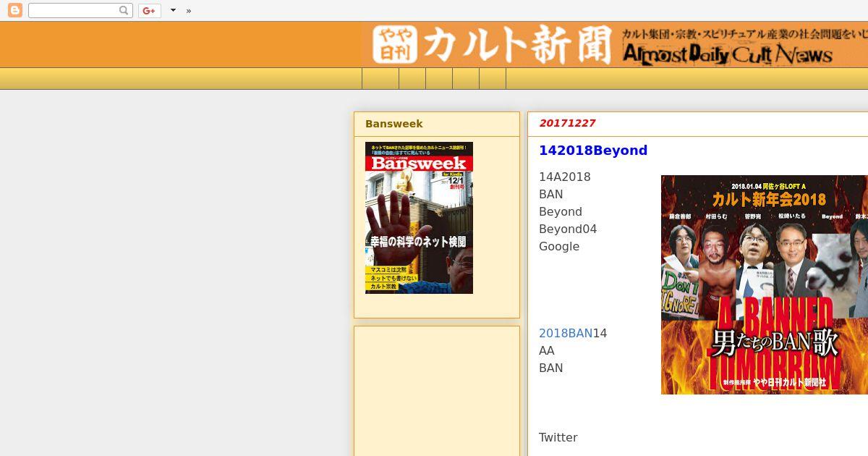
Task: Click the magnifier icon in the search box
Action: pyautogui.click(x=124, y=10)
